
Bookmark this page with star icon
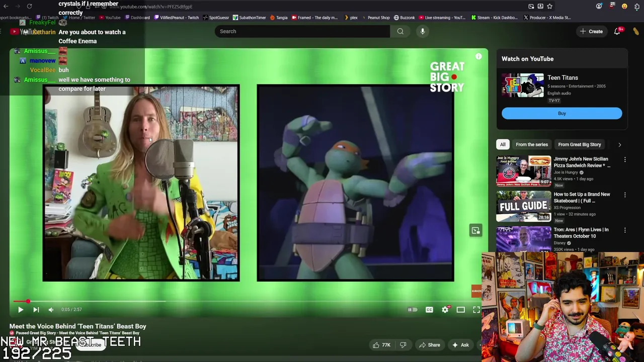click(x=549, y=6)
